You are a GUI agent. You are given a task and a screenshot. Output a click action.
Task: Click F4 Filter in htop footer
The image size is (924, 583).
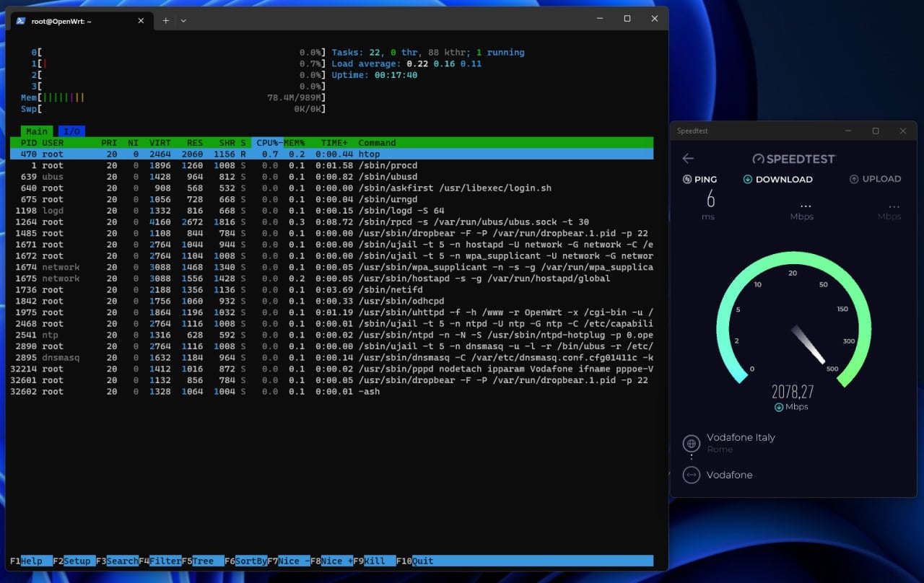click(160, 561)
